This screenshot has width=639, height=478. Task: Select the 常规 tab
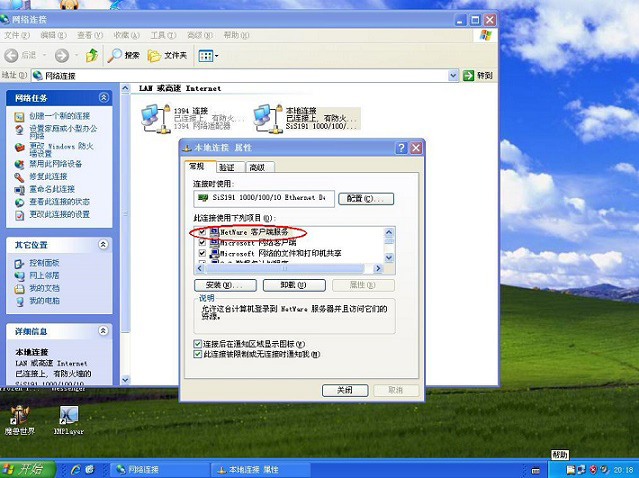[x=199, y=166]
